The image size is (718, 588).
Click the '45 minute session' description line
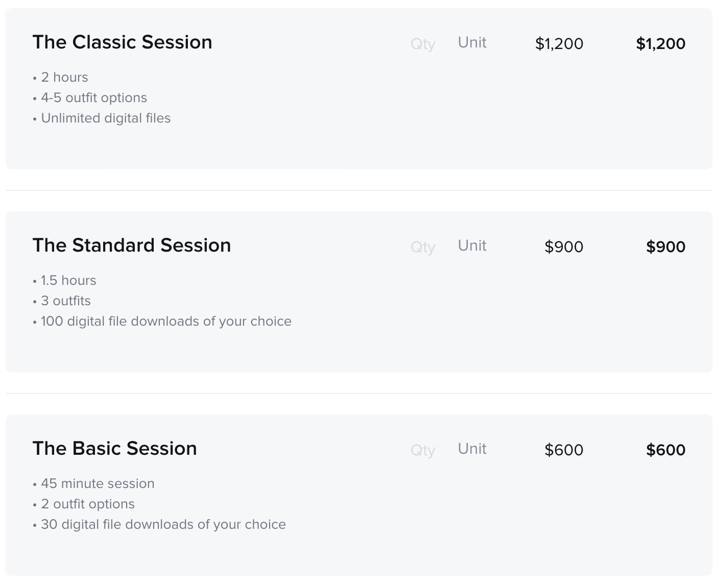[x=97, y=483]
